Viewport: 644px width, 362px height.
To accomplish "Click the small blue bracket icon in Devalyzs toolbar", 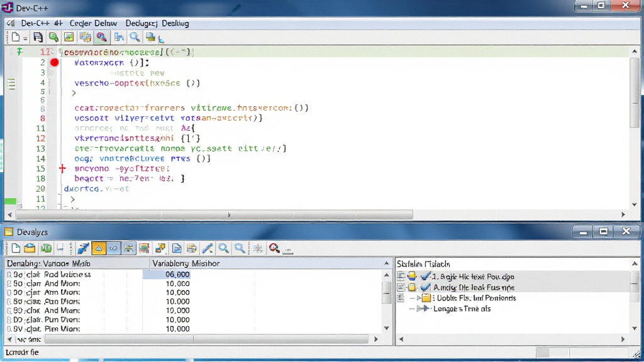I will coord(60,248).
